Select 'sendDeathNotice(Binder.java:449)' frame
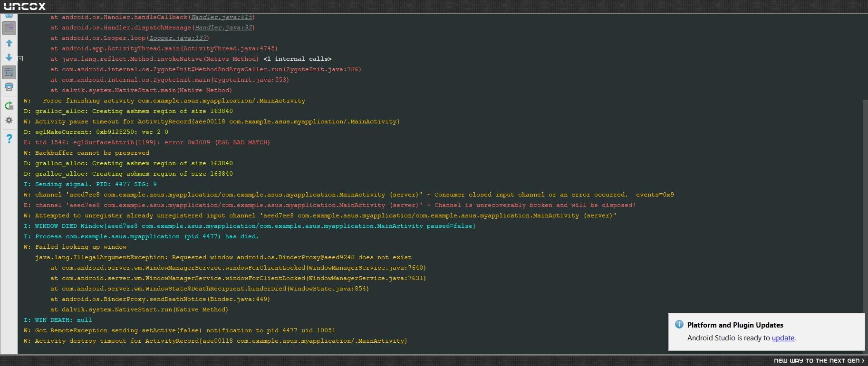The image size is (868, 366). [x=160, y=299]
